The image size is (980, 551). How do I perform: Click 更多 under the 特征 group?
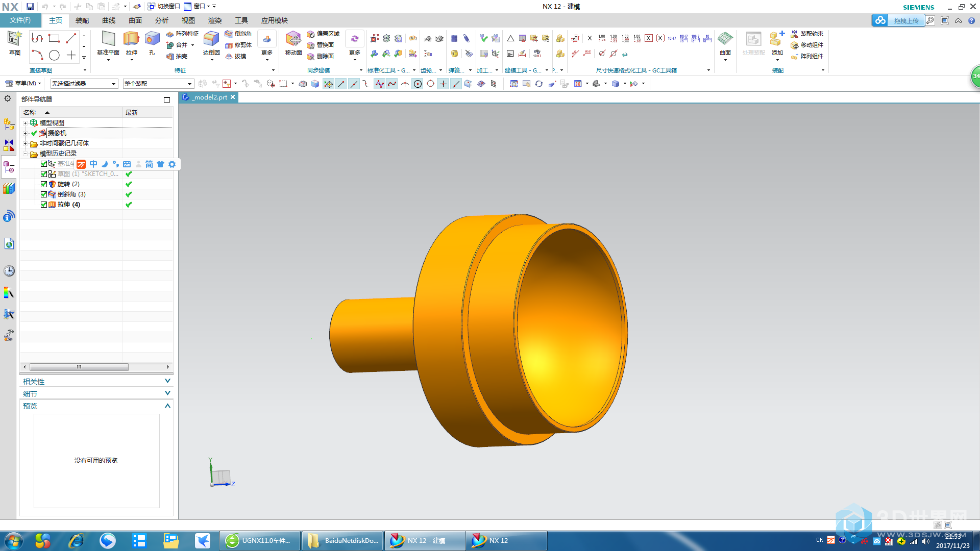(267, 45)
